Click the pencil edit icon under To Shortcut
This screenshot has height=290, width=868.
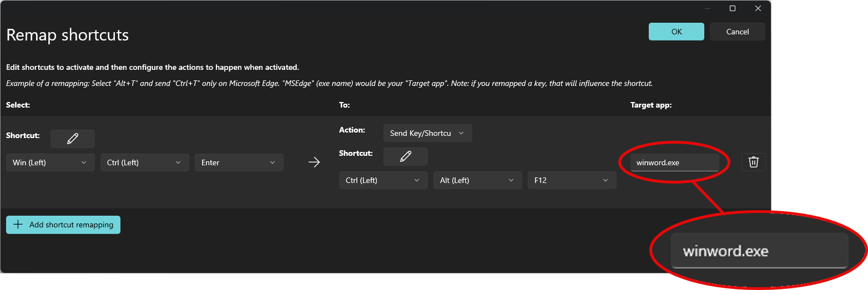coord(406,156)
